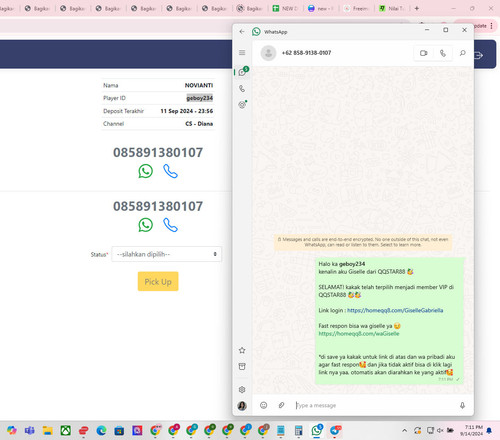Select highlighted Player ID geboy234

199,98
